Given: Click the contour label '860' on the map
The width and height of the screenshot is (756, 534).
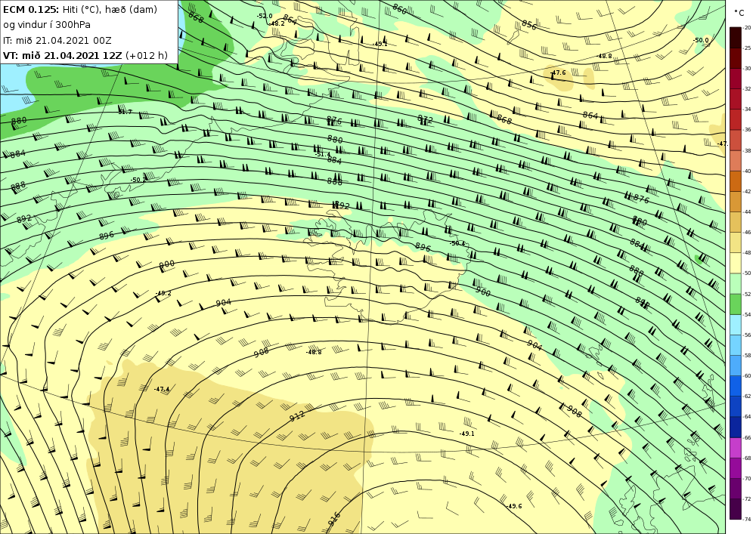Looking at the screenshot, I should pos(400,8).
